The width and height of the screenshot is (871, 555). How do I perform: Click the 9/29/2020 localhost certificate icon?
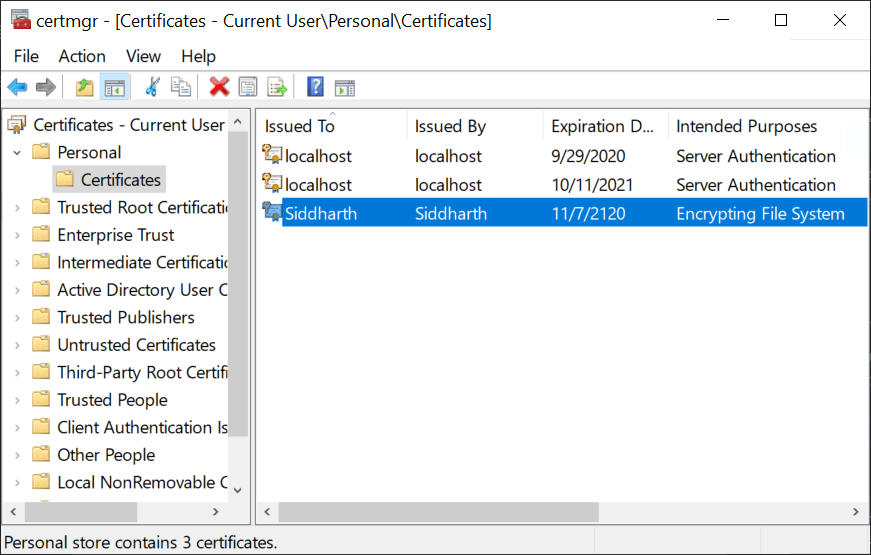(x=272, y=154)
